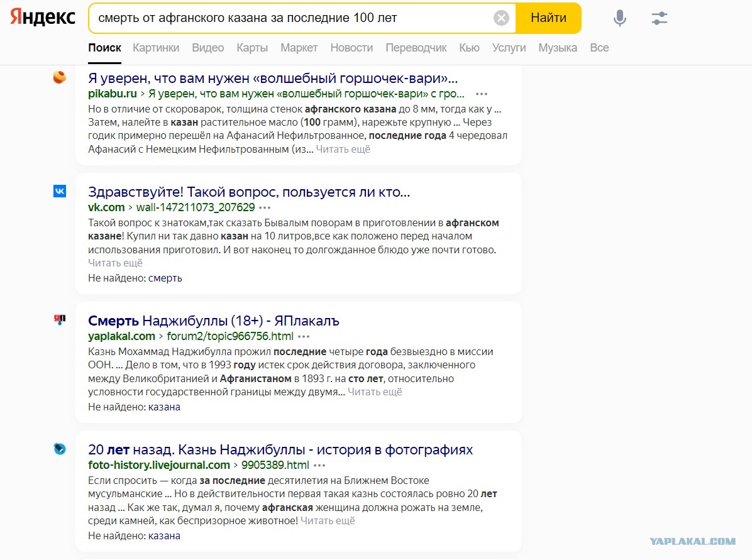Open the yaplakal.com domain link
This screenshot has width=752, height=560.
121,337
